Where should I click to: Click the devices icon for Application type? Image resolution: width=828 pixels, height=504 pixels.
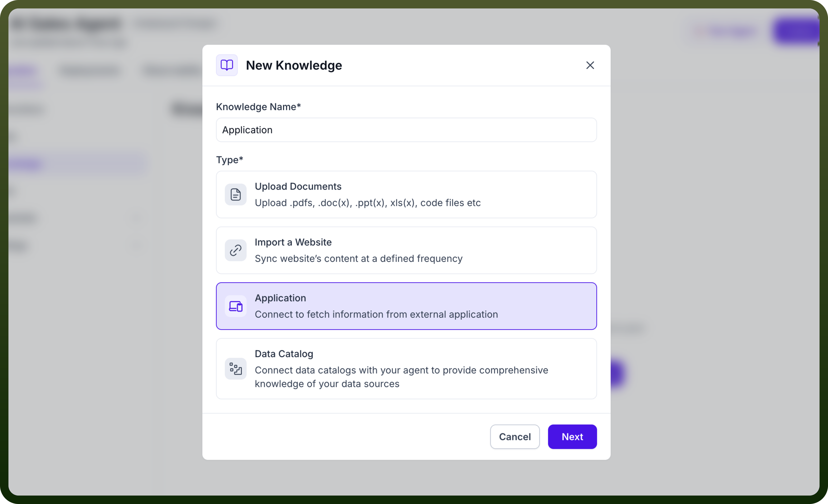[x=236, y=306]
